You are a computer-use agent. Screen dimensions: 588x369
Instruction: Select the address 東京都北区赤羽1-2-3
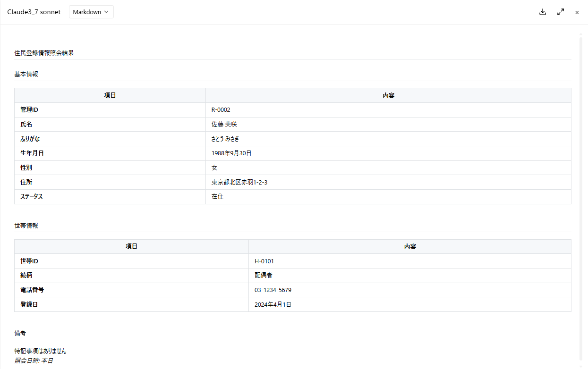coord(239,182)
